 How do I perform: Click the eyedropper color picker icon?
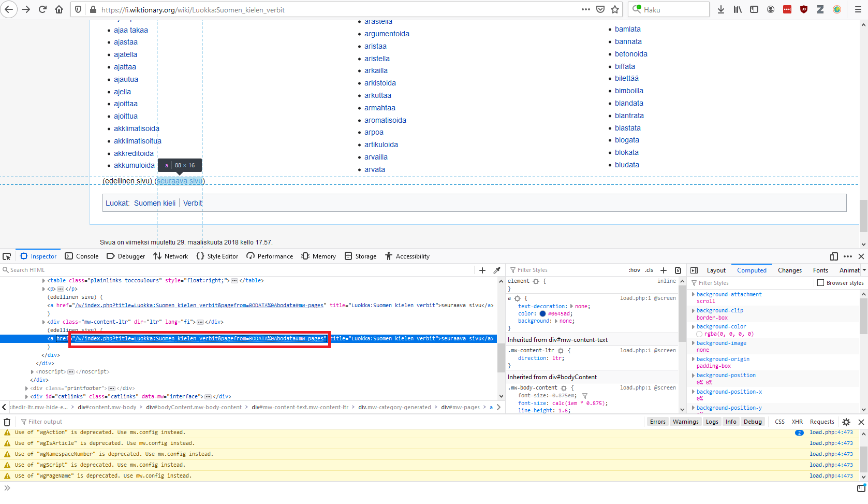coord(497,270)
